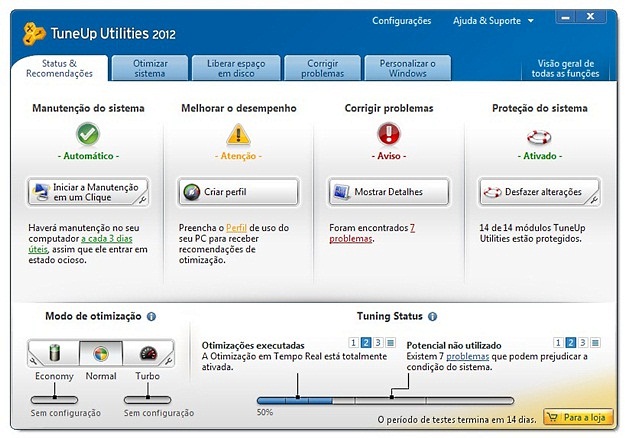Activate the Turbo optimization mode
This screenshot has width=625, height=438.
tap(148, 354)
